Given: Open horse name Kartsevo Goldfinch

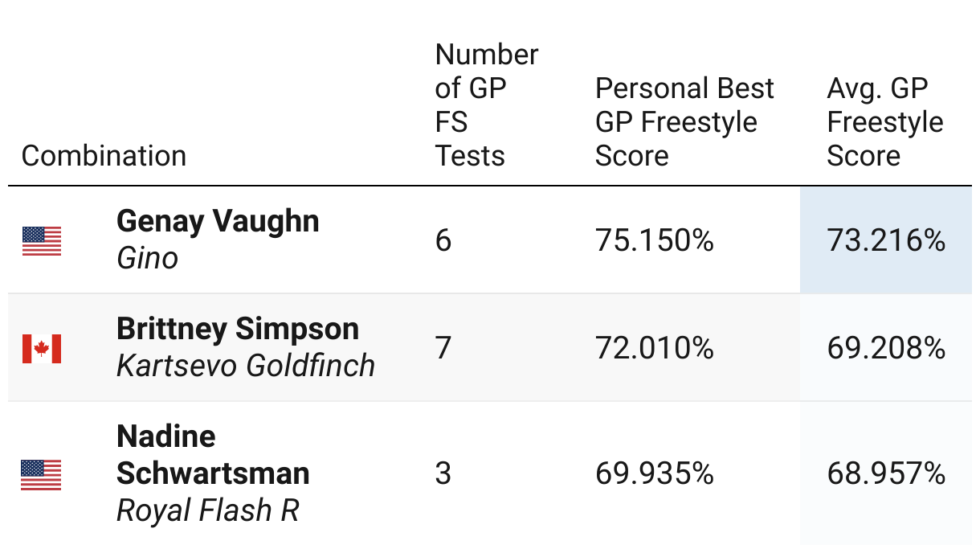Looking at the screenshot, I should click(246, 366).
